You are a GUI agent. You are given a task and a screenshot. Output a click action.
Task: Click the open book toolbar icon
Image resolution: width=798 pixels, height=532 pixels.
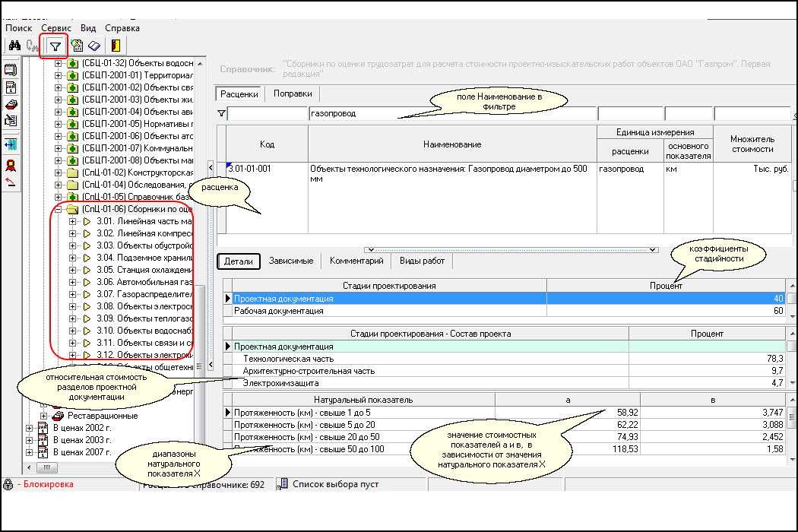tap(94, 46)
